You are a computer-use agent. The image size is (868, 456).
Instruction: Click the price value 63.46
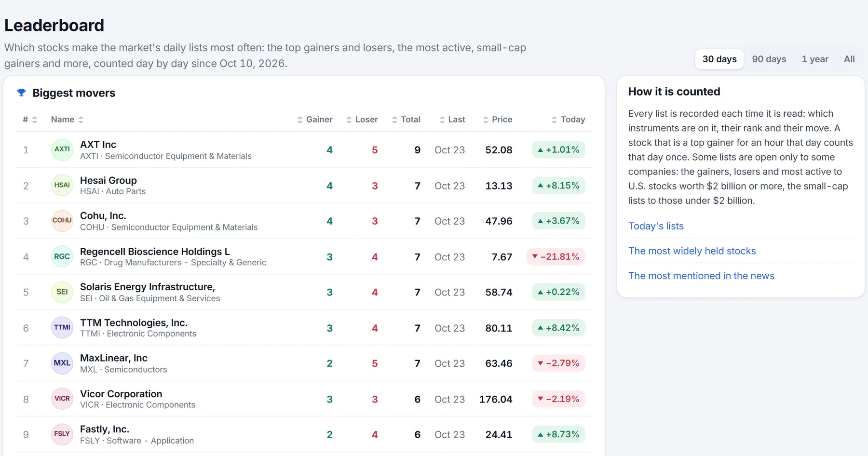tap(499, 363)
